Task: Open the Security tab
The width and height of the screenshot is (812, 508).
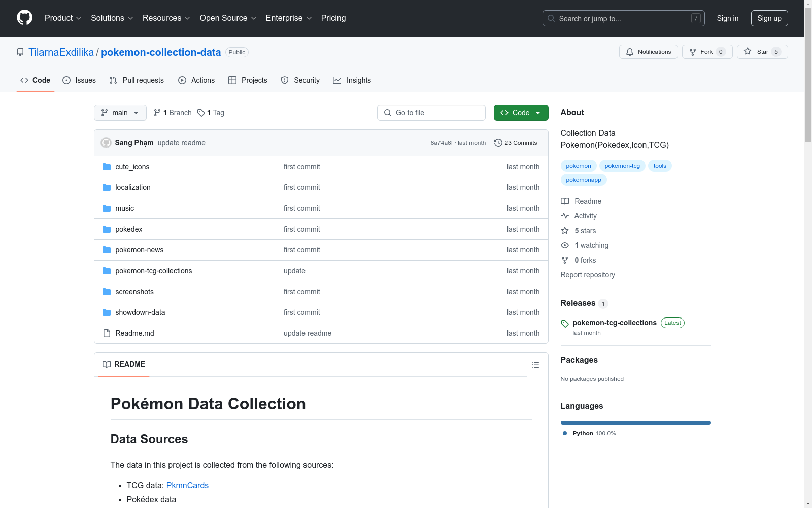Action: click(300, 80)
